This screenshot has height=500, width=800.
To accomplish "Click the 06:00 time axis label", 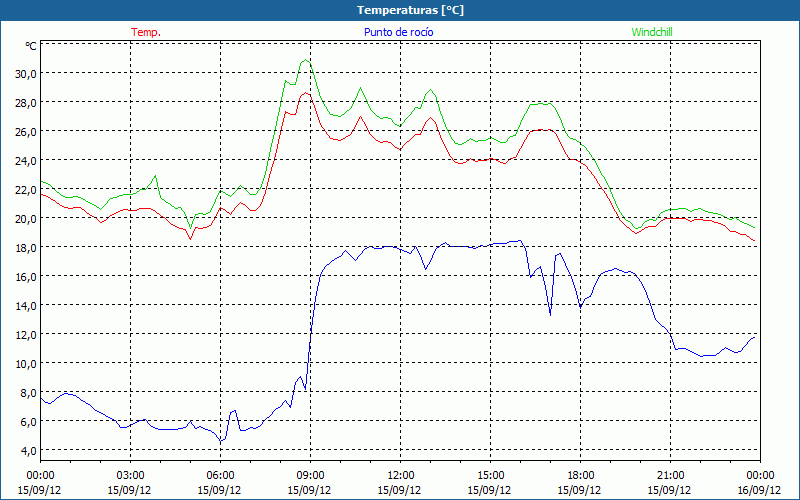I will click(220, 476).
